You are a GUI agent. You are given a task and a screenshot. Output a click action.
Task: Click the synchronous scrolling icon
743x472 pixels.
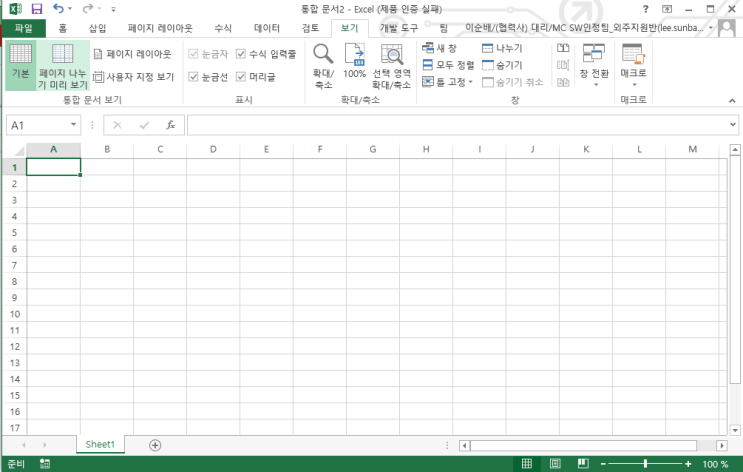click(x=563, y=65)
